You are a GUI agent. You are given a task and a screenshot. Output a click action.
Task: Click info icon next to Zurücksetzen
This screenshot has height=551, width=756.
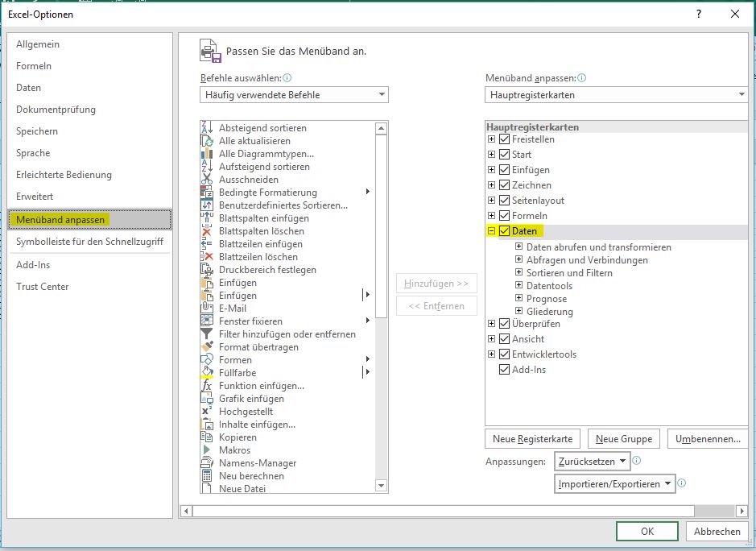tap(636, 462)
